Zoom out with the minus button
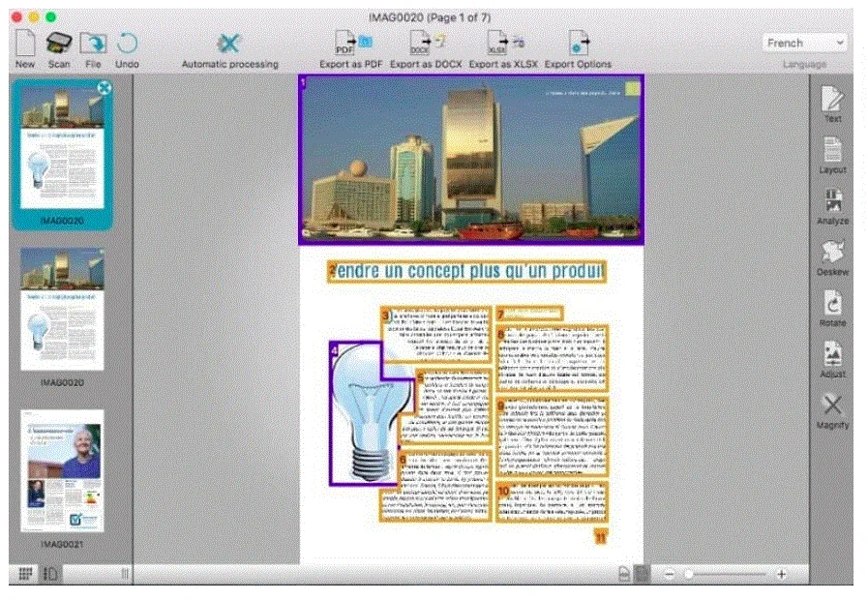 (x=669, y=575)
